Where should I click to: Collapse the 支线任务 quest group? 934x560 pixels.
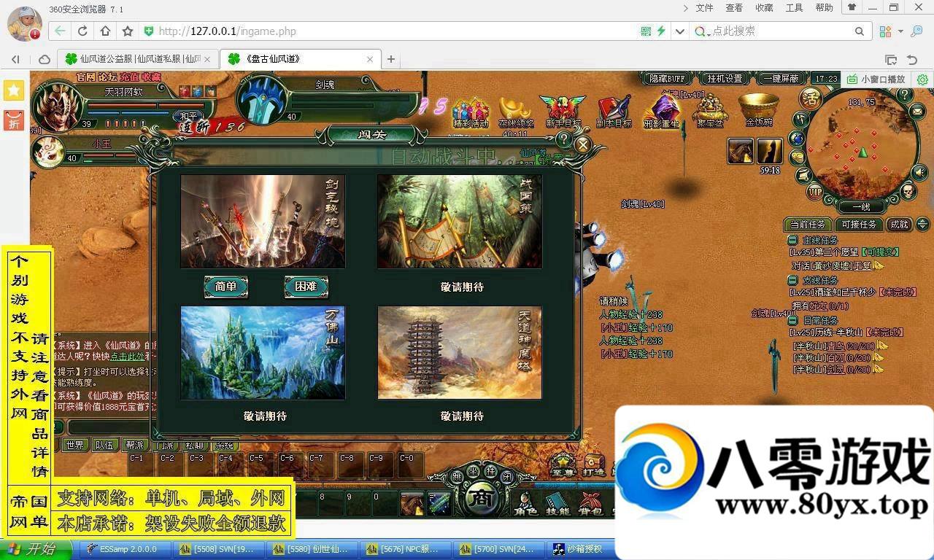pyautogui.click(x=792, y=280)
